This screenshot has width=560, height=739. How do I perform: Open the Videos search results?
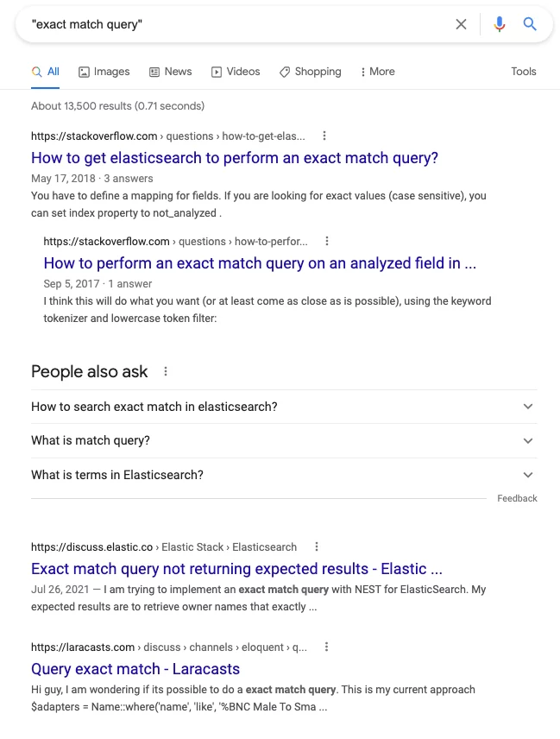point(236,72)
